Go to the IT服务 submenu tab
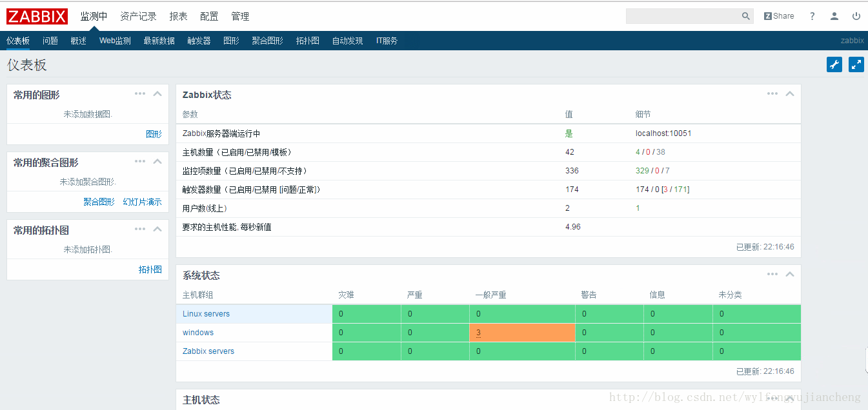 point(387,41)
